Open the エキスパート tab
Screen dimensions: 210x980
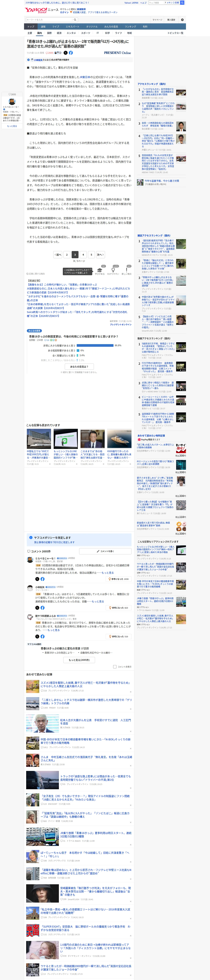(72, 27)
